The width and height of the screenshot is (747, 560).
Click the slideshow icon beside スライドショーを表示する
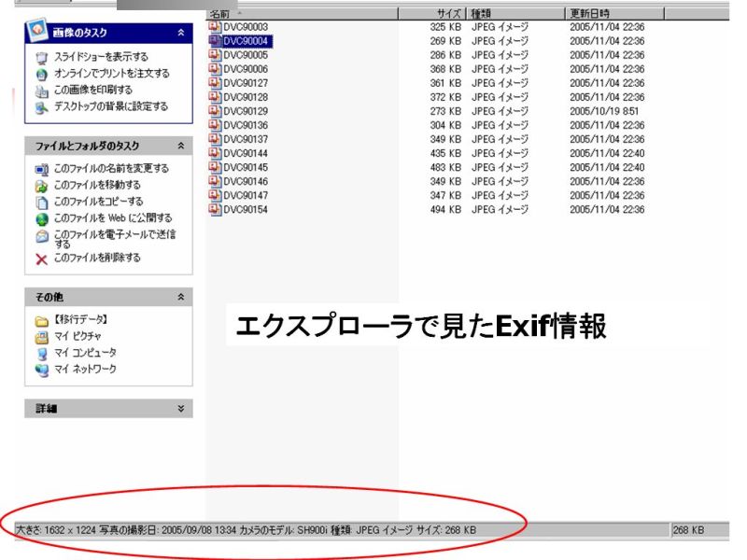pos(42,58)
